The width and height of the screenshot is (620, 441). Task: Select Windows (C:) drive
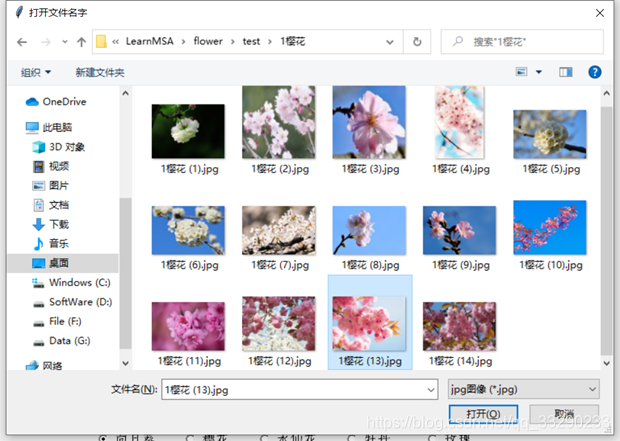click(x=72, y=282)
